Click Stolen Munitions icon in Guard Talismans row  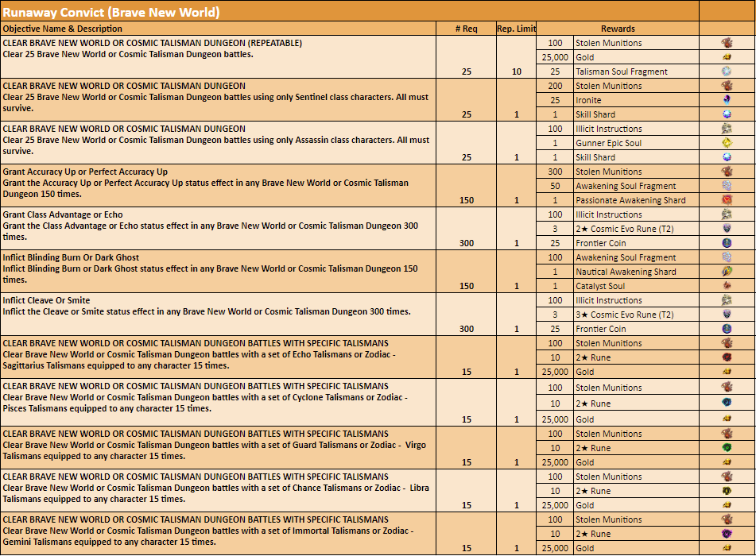727,433
